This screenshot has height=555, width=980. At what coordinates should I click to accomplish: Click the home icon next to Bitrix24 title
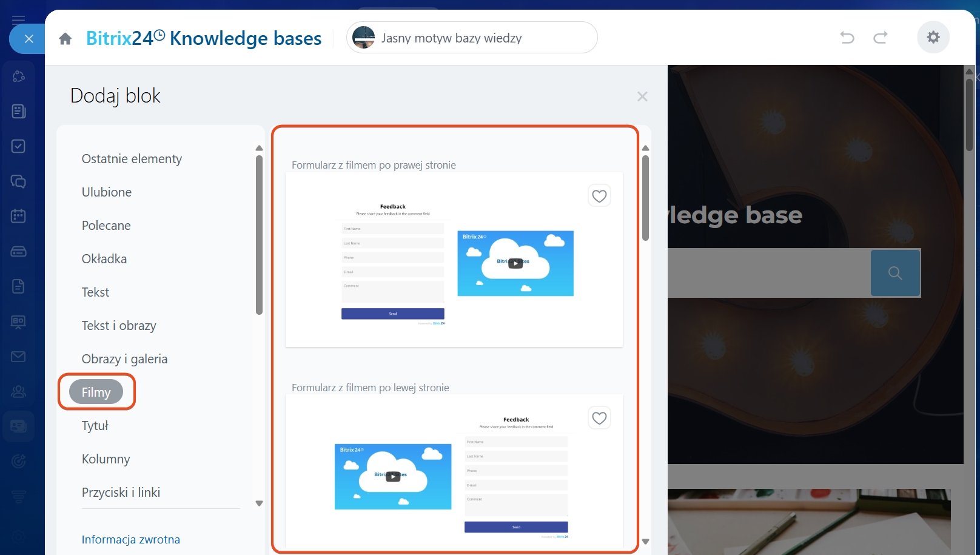point(65,39)
